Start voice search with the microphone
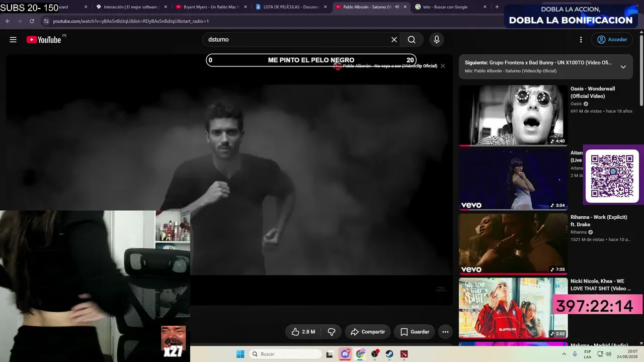Screen dimensions: 644x362 coord(436,40)
